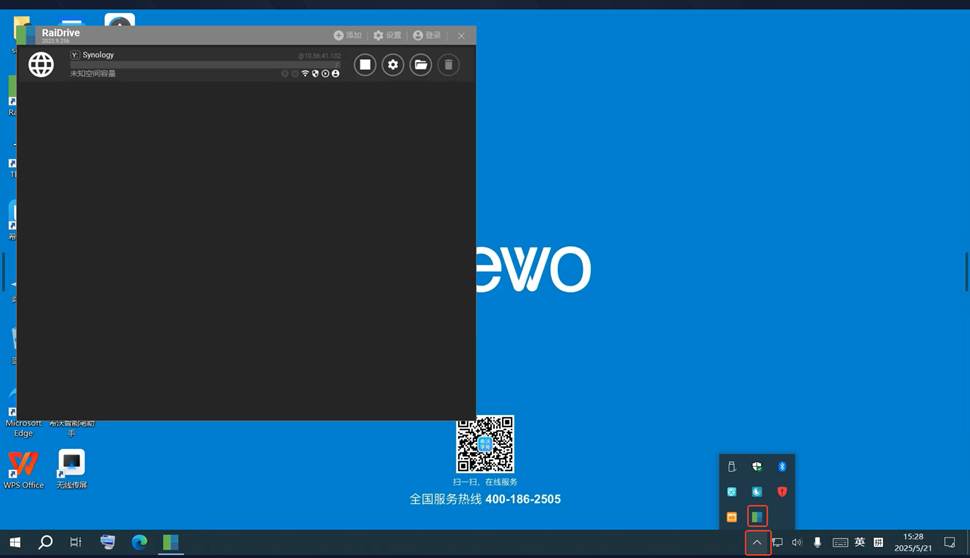Screen dimensions: 970x558
Task: Click the Bluetooth tray icon
Action: pos(782,467)
